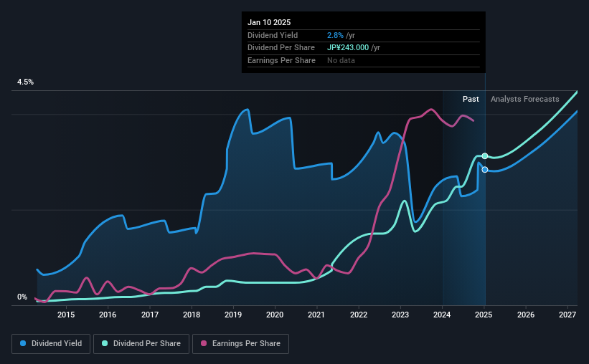Screen dimensions: 589x364
Task: Click the Earnings Per Share tooltip row label
Action: click(281, 60)
